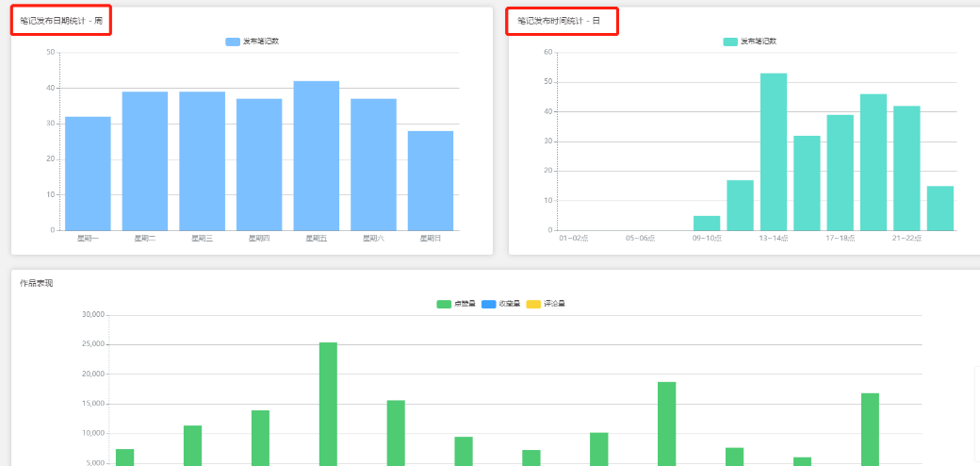This screenshot has width=980, height=466.
Task: Select the 星期五 bar, the tallest weekly bar
Action: (317, 156)
